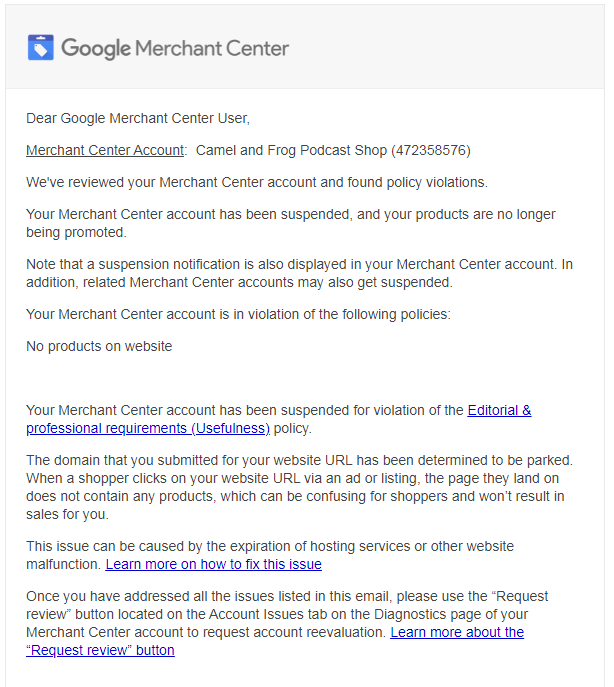Click the underlined "Merchant Center Account" label
Screen dimensions: 614x687
[x=105, y=150]
